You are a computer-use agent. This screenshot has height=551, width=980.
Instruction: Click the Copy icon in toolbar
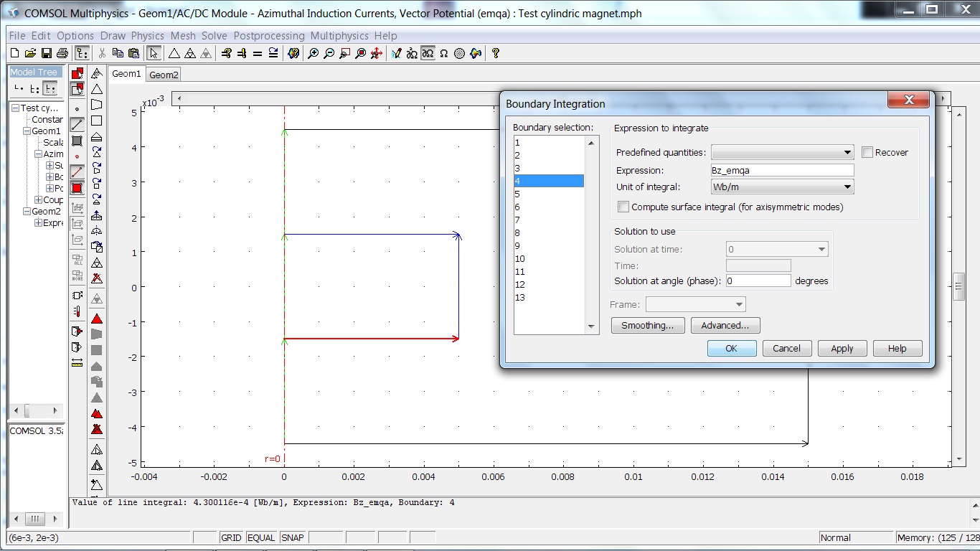click(x=118, y=53)
